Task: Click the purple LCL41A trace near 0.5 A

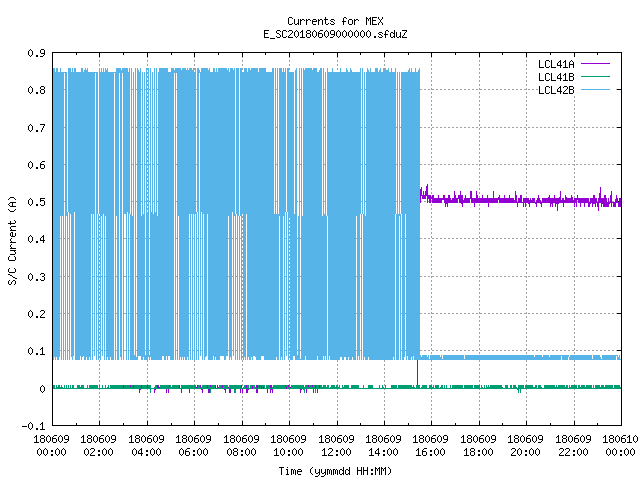Action: [x=520, y=200]
